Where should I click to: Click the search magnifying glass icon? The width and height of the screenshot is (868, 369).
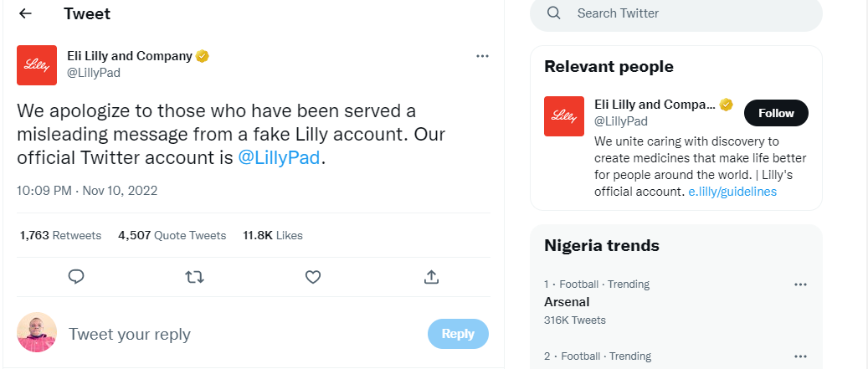[553, 13]
